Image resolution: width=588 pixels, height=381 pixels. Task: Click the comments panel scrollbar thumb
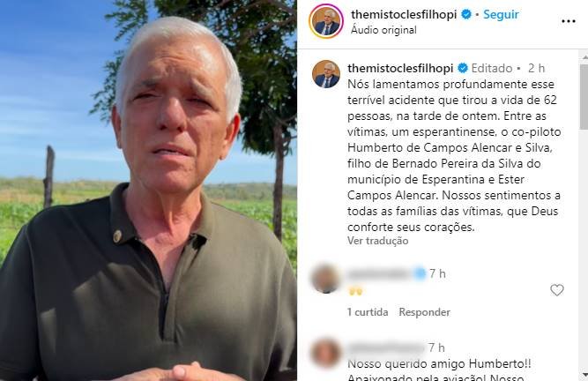pyautogui.click(x=584, y=97)
